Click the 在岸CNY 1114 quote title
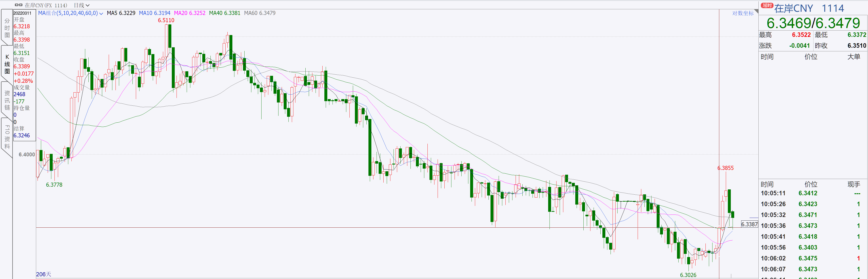This screenshot has width=868, height=279. coord(809,8)
